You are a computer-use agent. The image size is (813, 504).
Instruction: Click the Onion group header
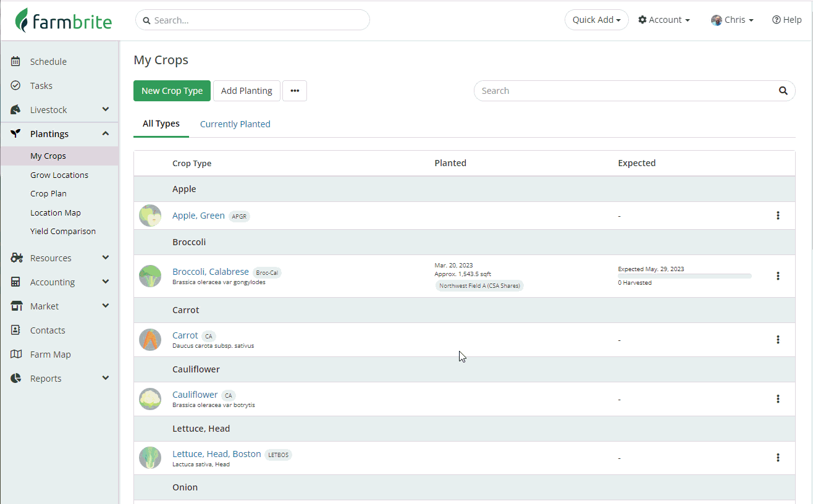pos(464,487)
